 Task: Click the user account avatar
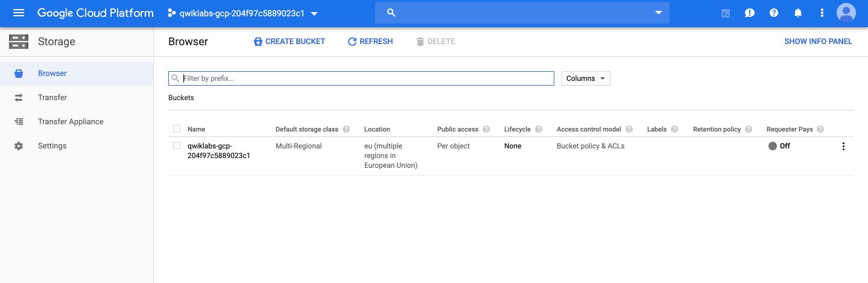pos(846,13)
